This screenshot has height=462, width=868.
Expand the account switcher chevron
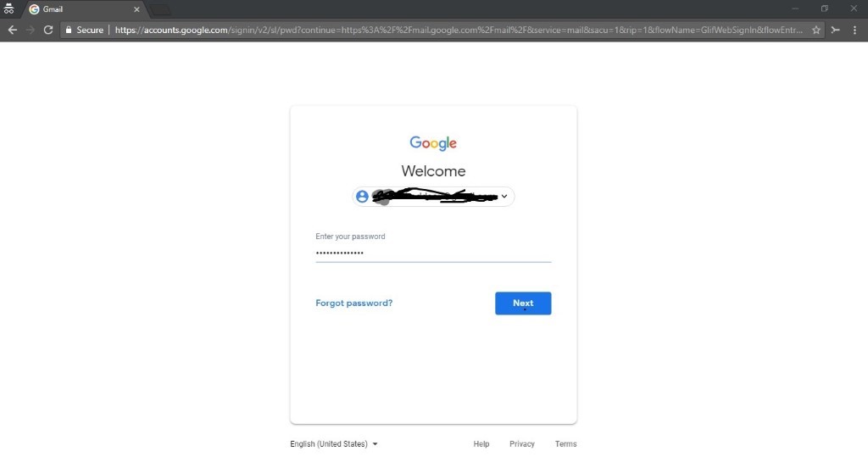tap(504, 197)
